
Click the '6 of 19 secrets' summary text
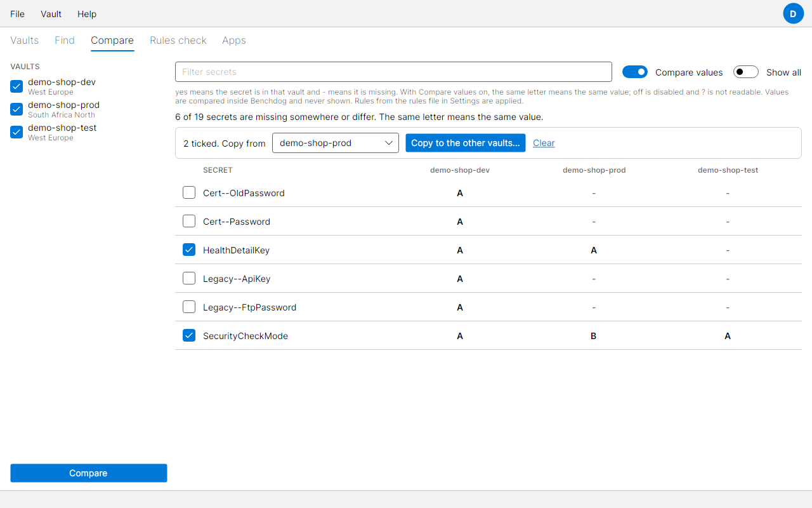point(359,117)
